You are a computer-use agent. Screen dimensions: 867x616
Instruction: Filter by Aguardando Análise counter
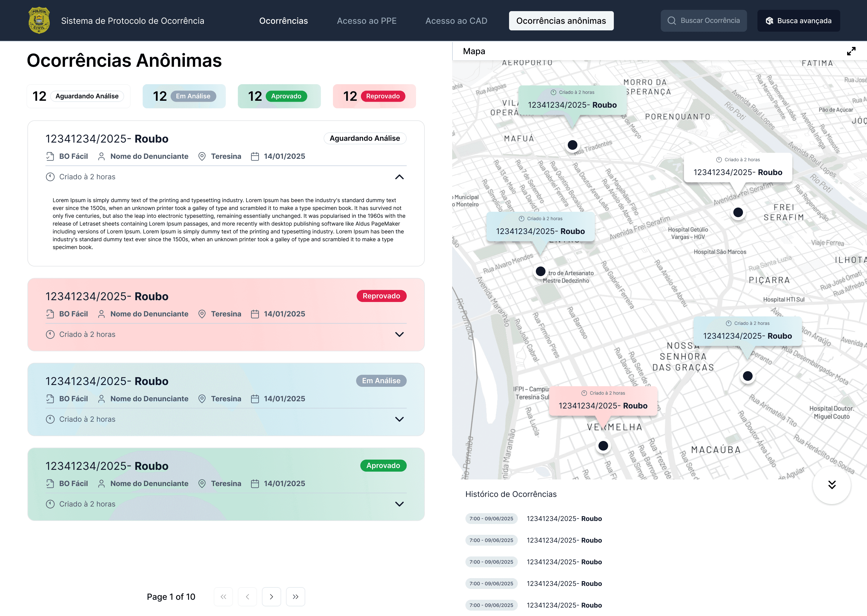tap(79, 96)
